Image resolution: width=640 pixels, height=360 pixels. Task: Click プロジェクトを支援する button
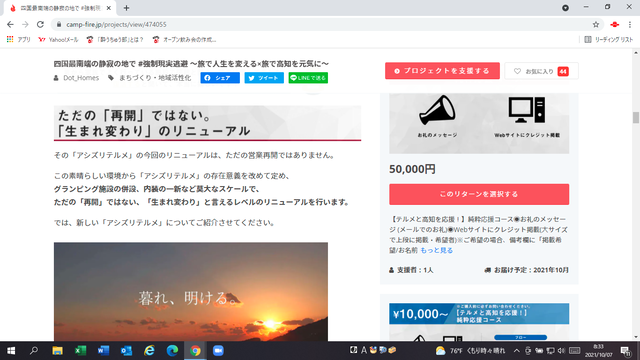[442, 71]
